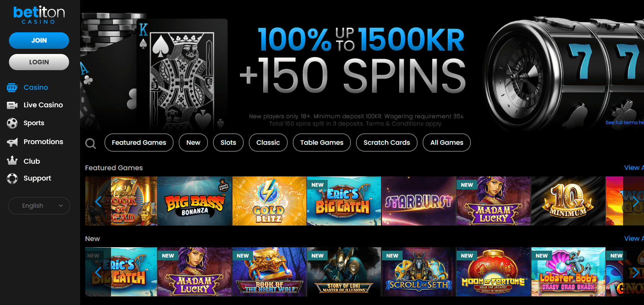This screenshot has width=644, height=305.
Task: Open the Starburst game thumbnail
Action: coord(419,201)
